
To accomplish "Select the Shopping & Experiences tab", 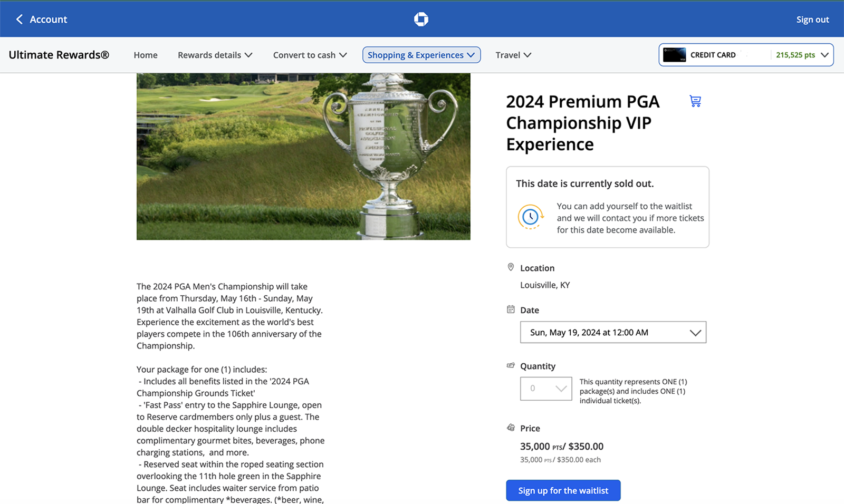I will [x=421, y=54].
